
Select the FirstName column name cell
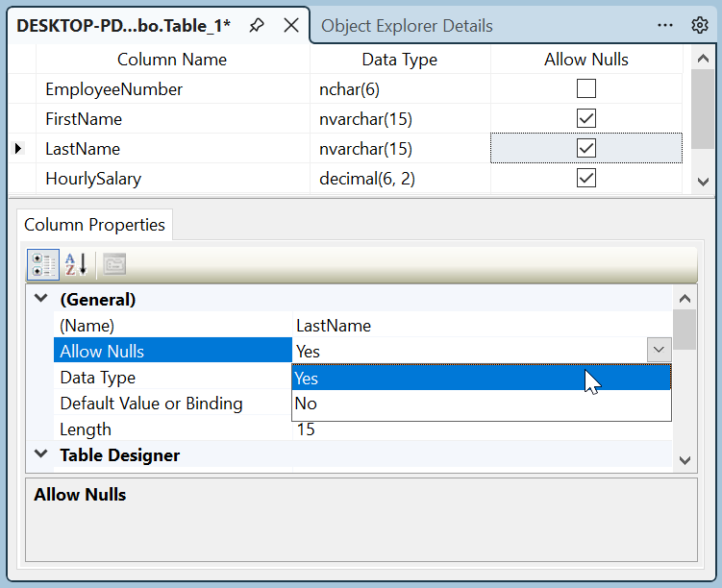tap(173, 119)
